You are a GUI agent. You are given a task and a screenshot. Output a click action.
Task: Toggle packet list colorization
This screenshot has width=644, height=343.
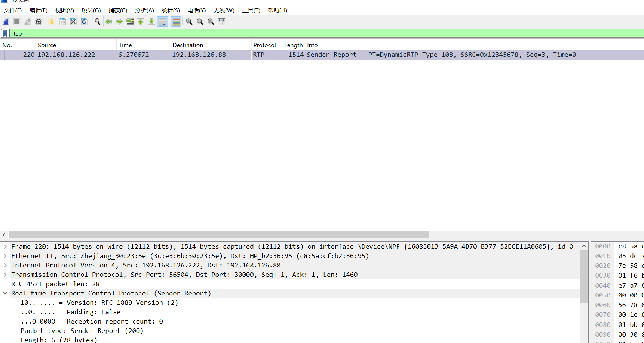(x=176, y=21)
